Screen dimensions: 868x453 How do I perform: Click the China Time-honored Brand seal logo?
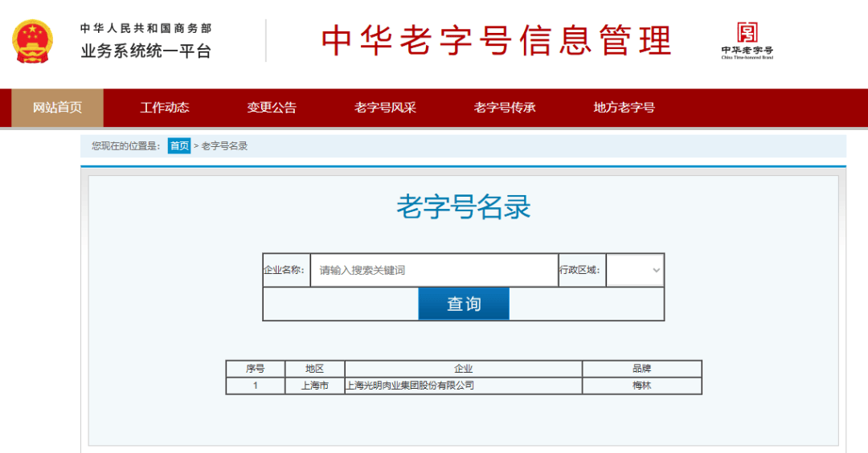click(747, 39)
